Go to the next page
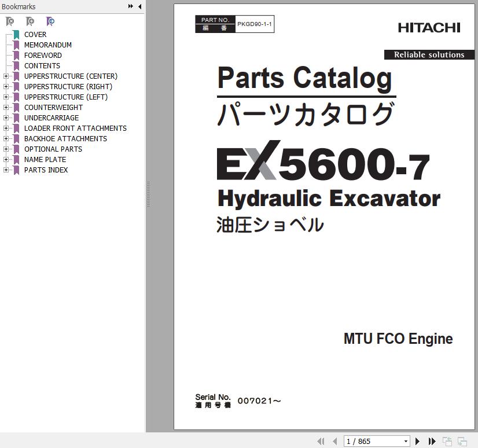 [418, 441]
